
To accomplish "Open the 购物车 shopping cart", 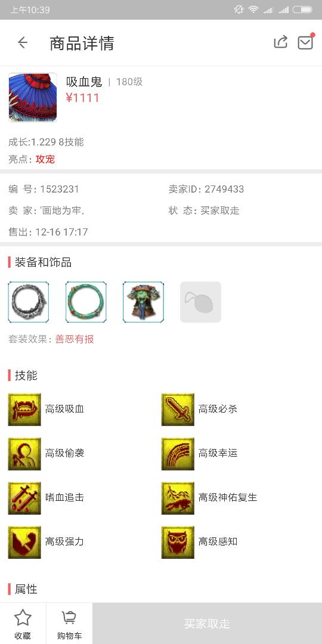I will 69,624.
